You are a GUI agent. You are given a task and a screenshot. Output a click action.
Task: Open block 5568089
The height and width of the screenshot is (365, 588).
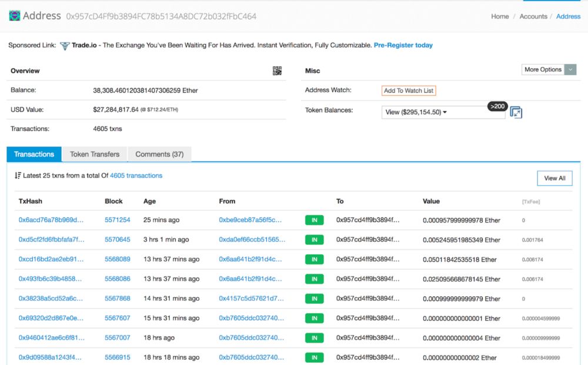coord(118,259)
